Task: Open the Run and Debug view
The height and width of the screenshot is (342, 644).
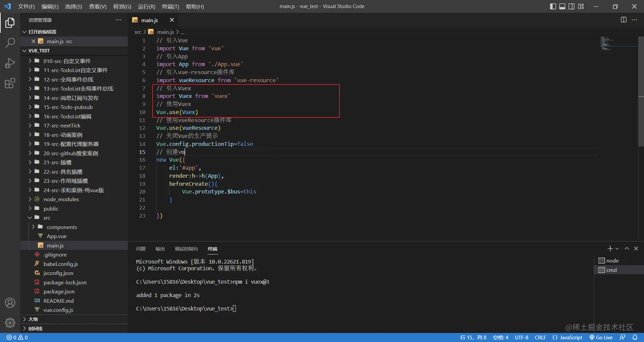Action: 10,63
